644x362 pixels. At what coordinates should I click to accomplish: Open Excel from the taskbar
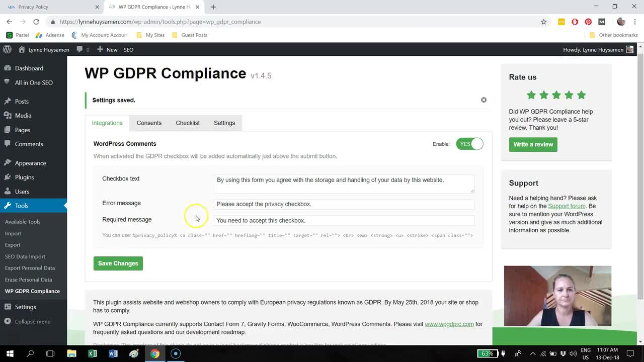pos(93,353)
